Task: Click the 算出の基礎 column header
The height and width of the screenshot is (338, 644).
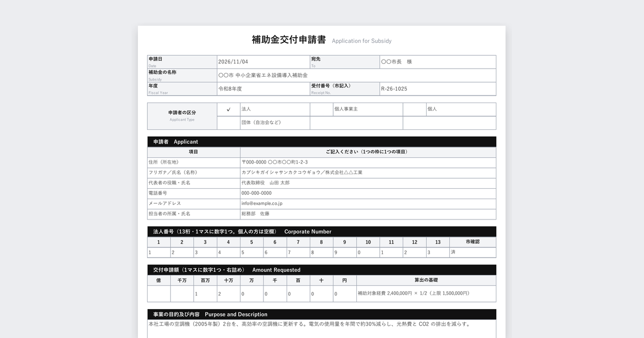Action: coord(426,280)
